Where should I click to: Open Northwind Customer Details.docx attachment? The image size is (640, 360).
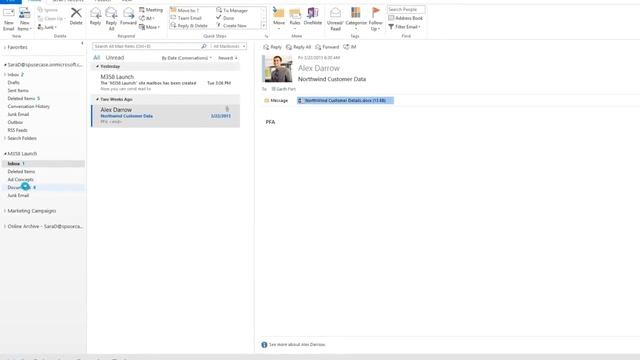pyautogui.click(x=345, y=100)
